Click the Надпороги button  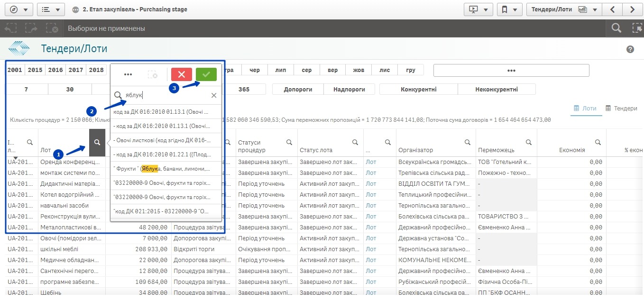tap(349, 89)
